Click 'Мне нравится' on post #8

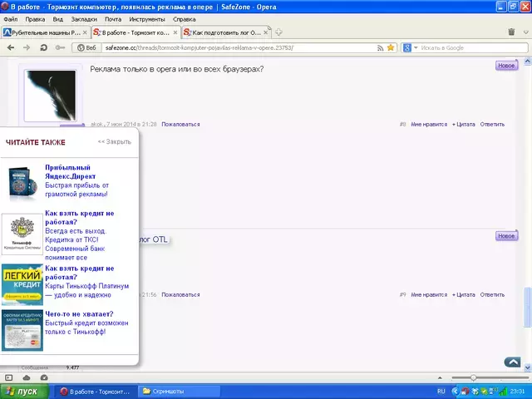(429, 125)
